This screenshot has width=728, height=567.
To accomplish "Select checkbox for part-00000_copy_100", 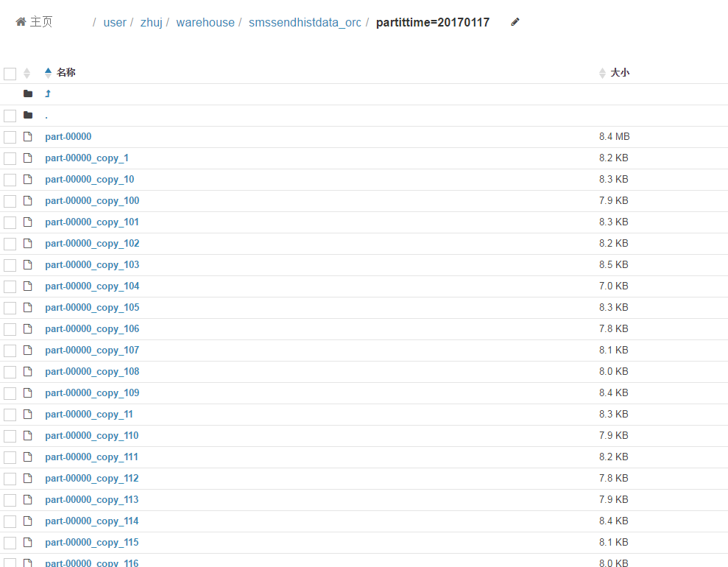I will point(10,201).
